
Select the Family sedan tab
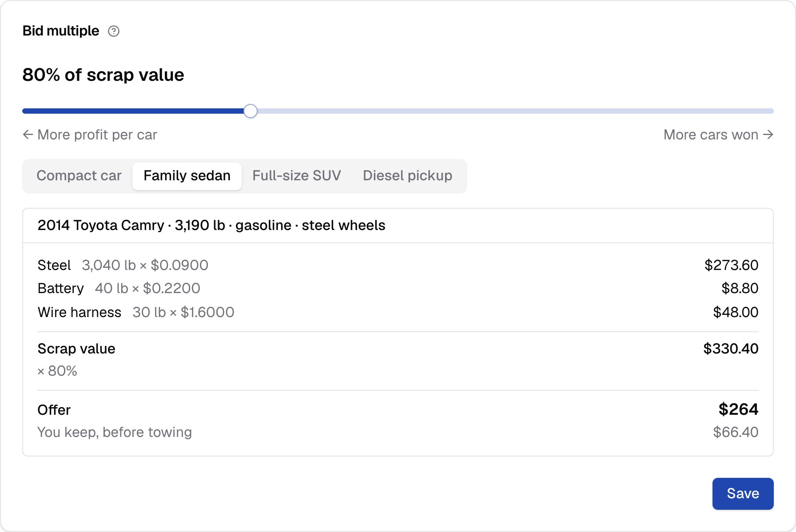(x=187, y=176)
